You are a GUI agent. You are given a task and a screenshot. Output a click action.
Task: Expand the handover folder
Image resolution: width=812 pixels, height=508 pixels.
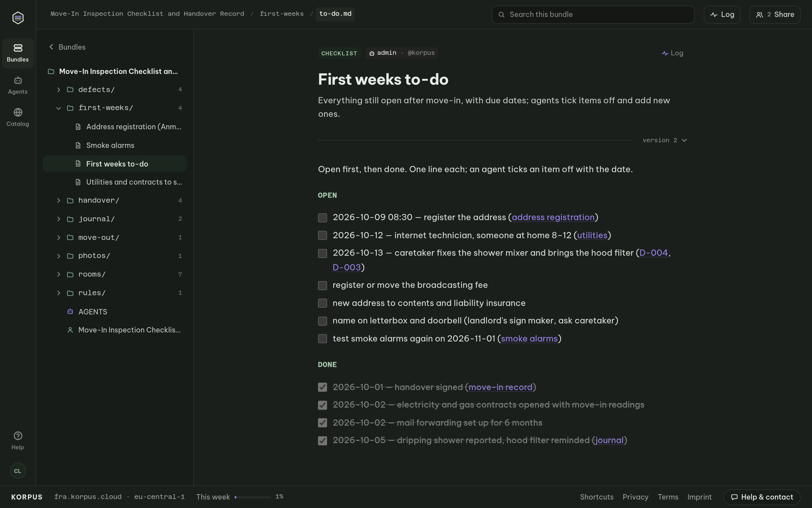[x=59, y=201]
